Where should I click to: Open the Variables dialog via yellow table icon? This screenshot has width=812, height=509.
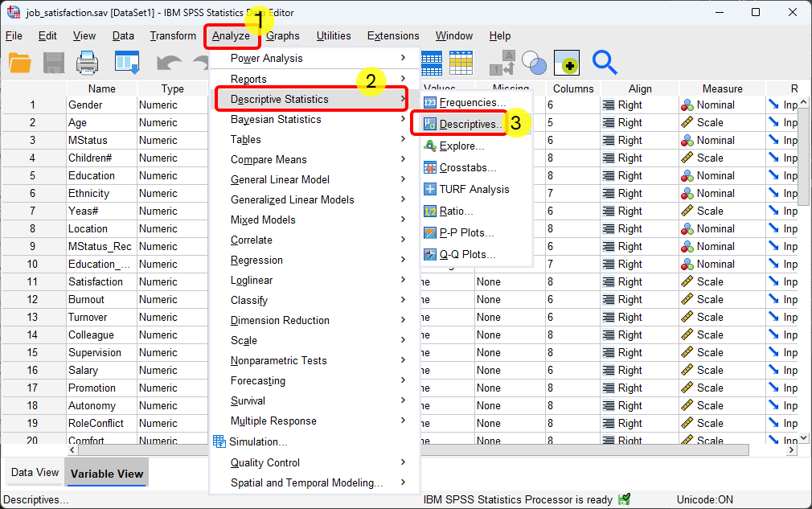pyautogui.click(x=461, y=63)
